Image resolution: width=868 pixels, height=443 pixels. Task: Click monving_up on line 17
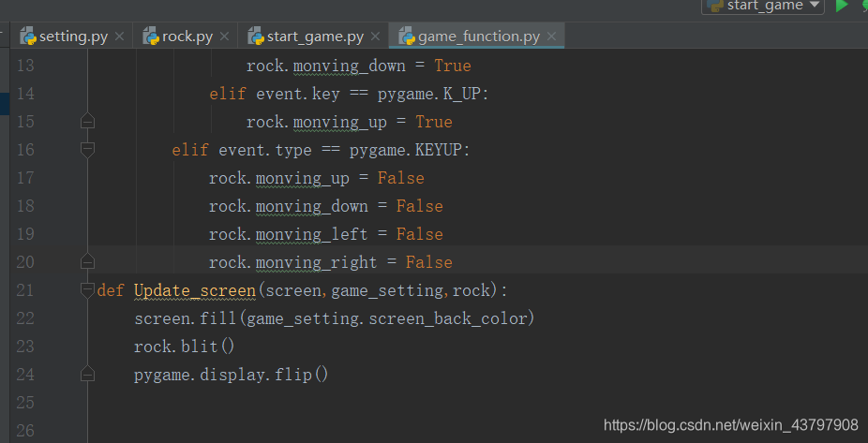point(302,178)
